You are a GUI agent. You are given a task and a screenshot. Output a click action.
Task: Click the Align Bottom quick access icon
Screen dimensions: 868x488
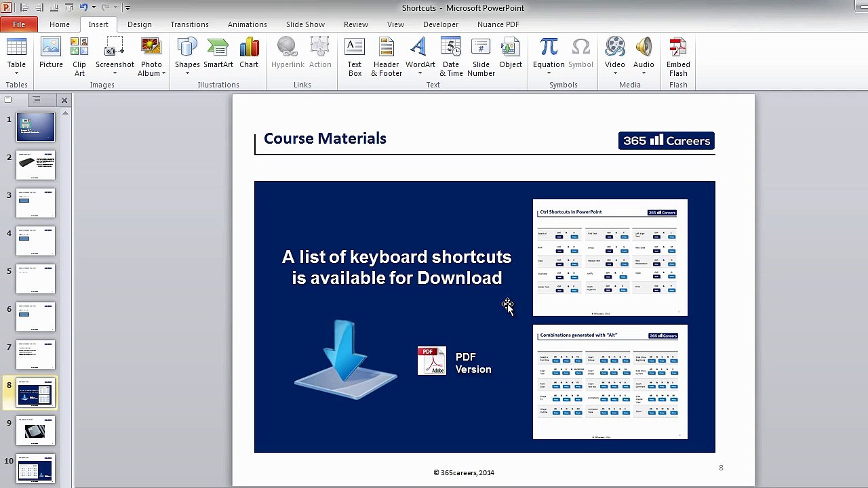pyautogui.click(x=54, y=7)
